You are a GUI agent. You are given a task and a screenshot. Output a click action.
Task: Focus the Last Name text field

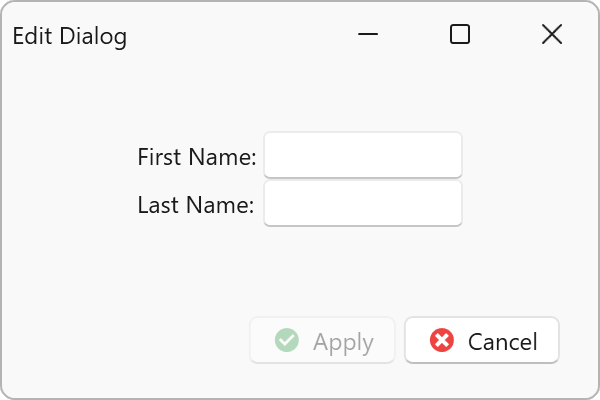coord(362,204)
